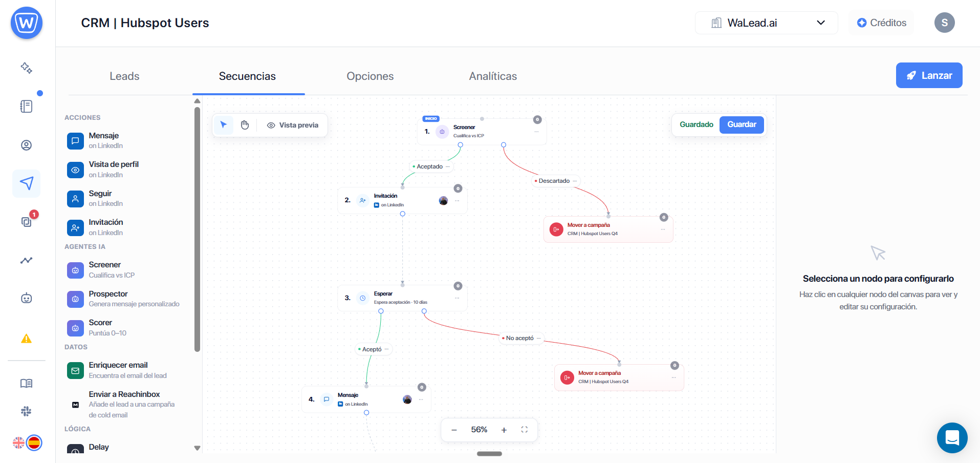This screenshot has width=980, height=463.
Task: Zoom in the canvas with plus button
Action: click(x=504, y=430)
